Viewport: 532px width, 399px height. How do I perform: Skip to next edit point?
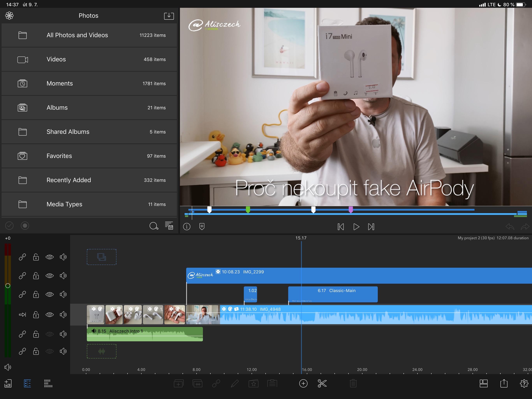[371, 227]
